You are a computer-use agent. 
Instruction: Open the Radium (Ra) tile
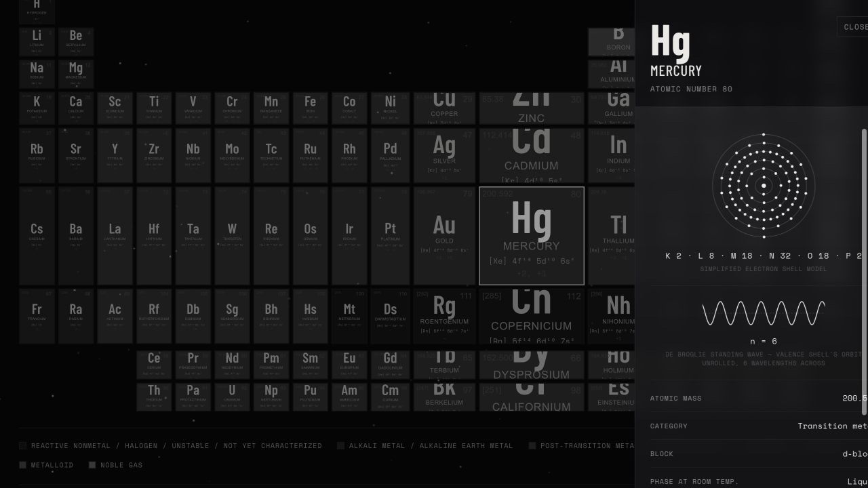pyautogui.click(x=76, y=316)
